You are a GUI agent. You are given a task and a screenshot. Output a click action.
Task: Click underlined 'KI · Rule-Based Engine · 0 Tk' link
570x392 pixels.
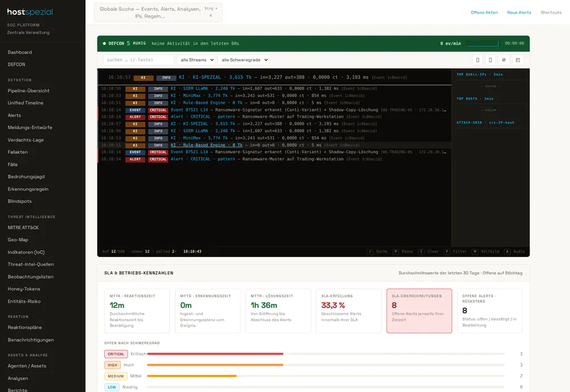(x=206, y=145)
